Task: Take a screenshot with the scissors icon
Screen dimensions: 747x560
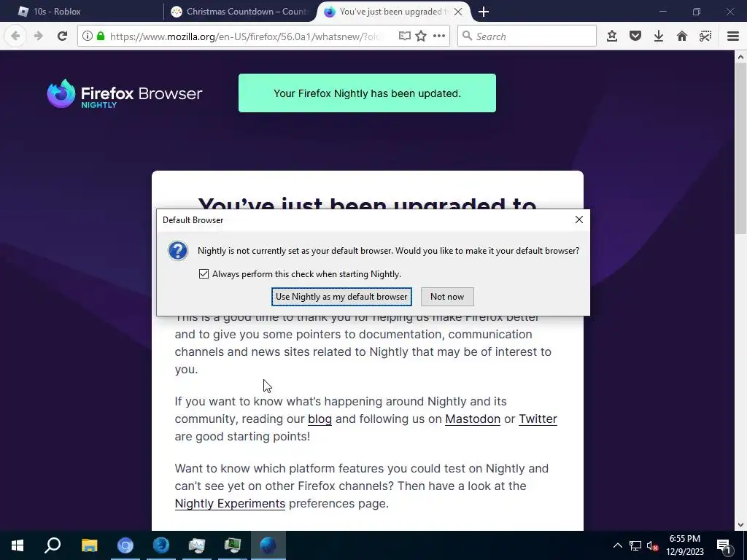Action: tap(705, 36)
